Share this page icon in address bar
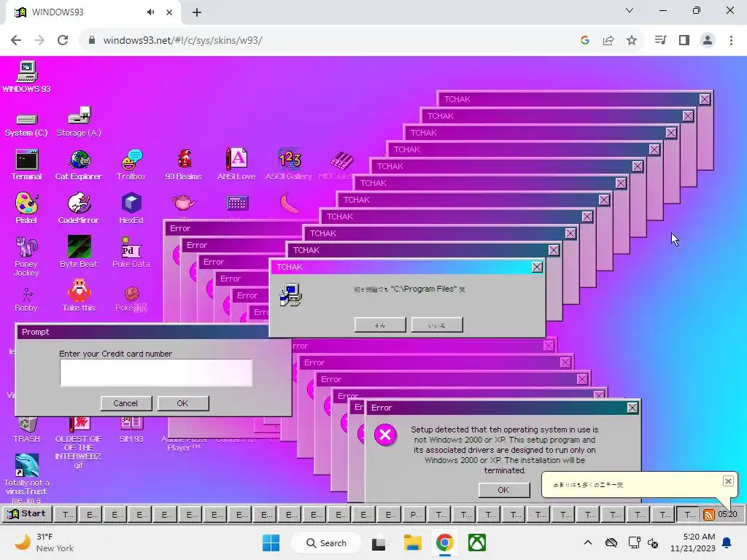Screen dimensions: 747x560 (x=608, y=41)
